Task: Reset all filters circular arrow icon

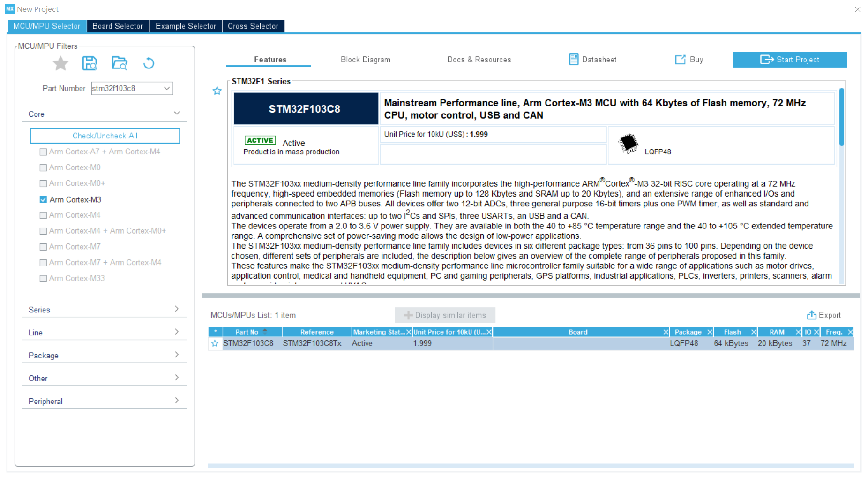Action: tap(149, 63)
